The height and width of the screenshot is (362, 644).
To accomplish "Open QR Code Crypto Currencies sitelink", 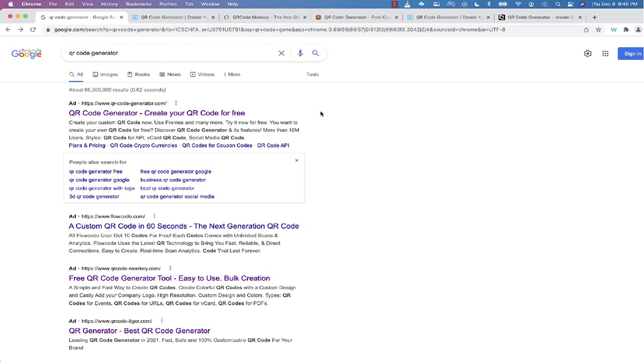I will (x=144, y=145).
